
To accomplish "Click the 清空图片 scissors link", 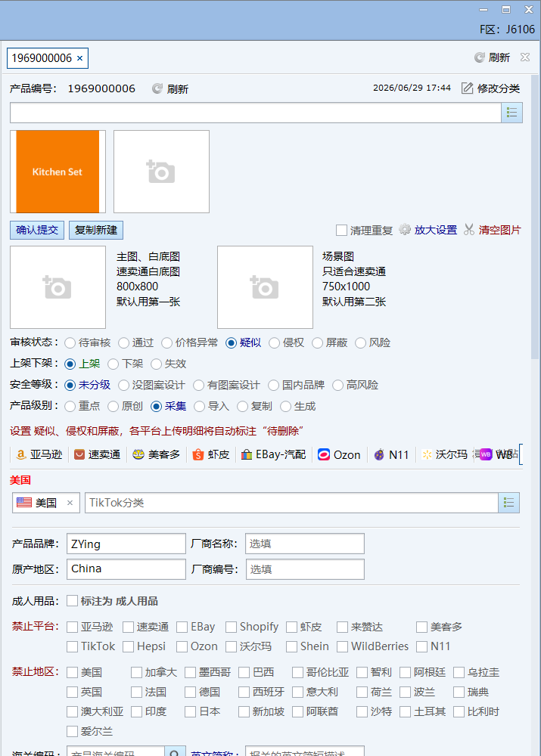I will [493, 230].
